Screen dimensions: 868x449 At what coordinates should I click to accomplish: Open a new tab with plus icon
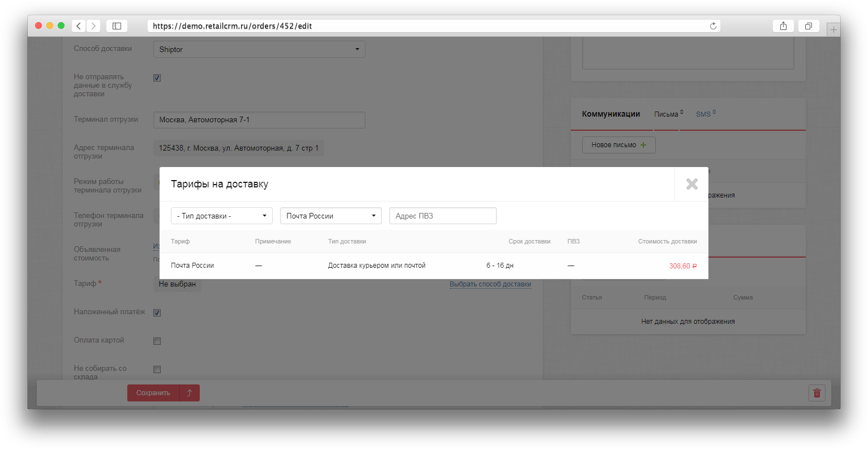(833, 29)
